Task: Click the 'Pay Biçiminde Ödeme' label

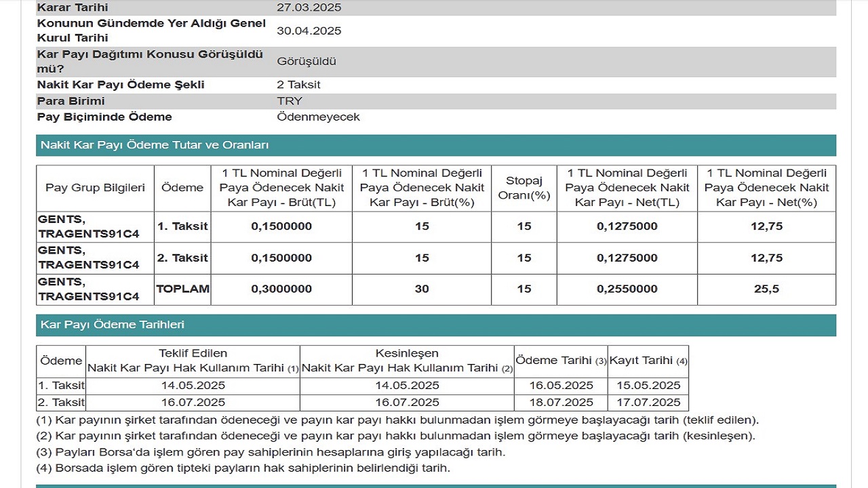Action: [x=104, y=117]
